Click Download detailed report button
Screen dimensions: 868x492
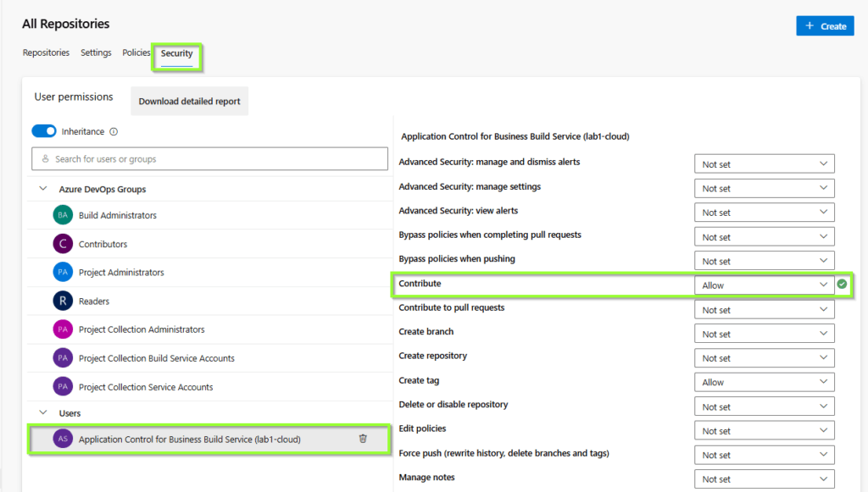click(189, 102)
